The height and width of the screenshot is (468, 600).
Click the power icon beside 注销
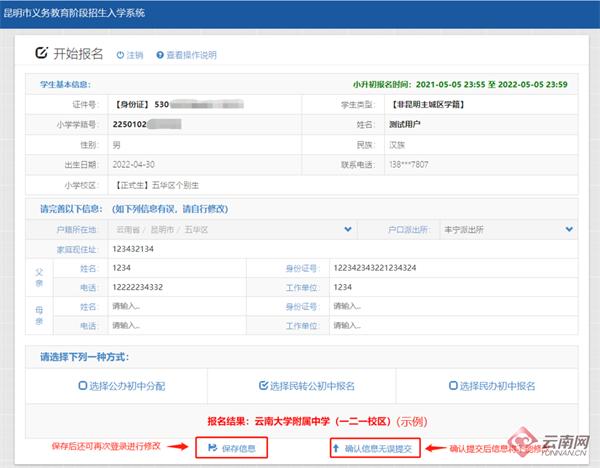(x=120, y=55)
